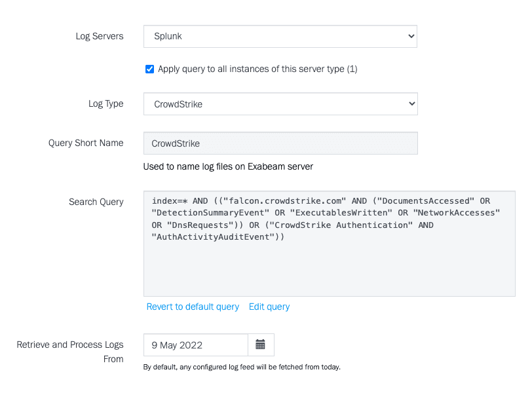Viewport: 532px width, 393px height.
Task: Open the calendar date picker icon
Action: point(260,345)
